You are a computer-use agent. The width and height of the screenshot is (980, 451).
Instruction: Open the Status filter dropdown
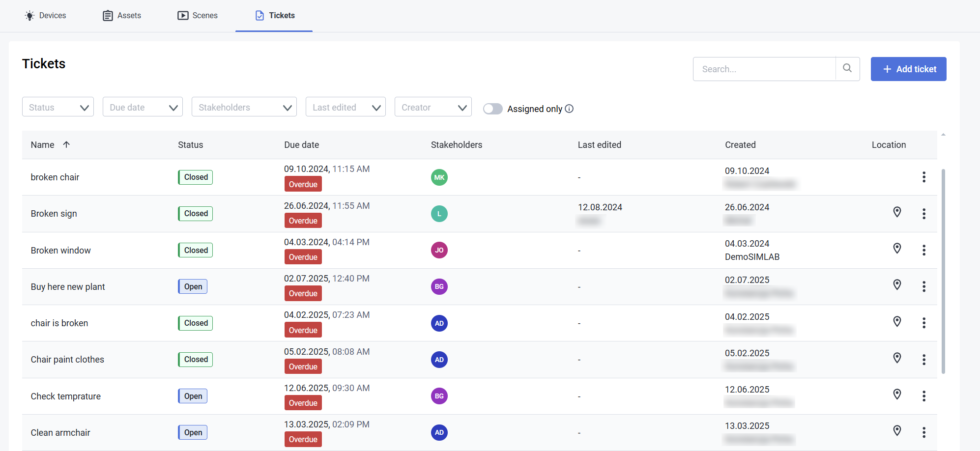(x=58, y=107)
